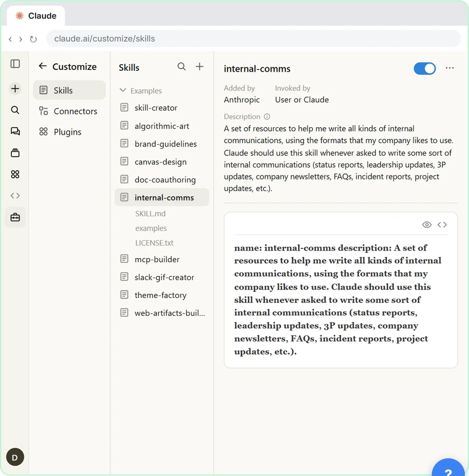The height and width of the screenshot is (476, 469).
Task: Open the toolbox customize icon in left rail
Action: pos(15,217)
